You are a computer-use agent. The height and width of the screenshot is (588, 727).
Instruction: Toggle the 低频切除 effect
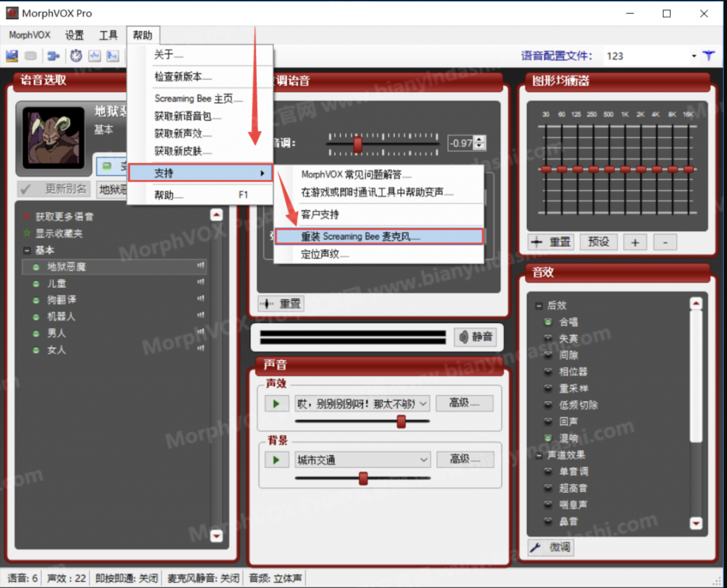point(548,405)
